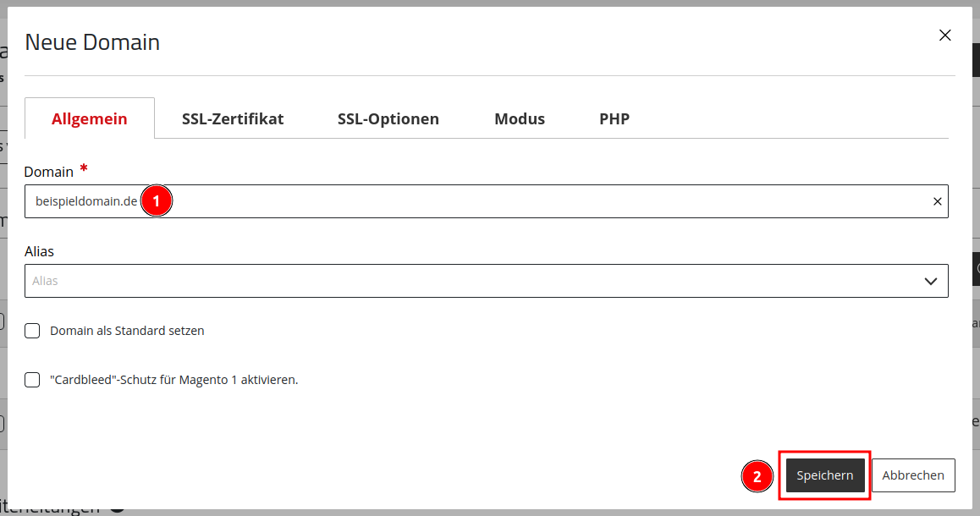Save the domain with Speichern button
The width and height of the screenshot is (980, 516).
(x=825, y=475)
